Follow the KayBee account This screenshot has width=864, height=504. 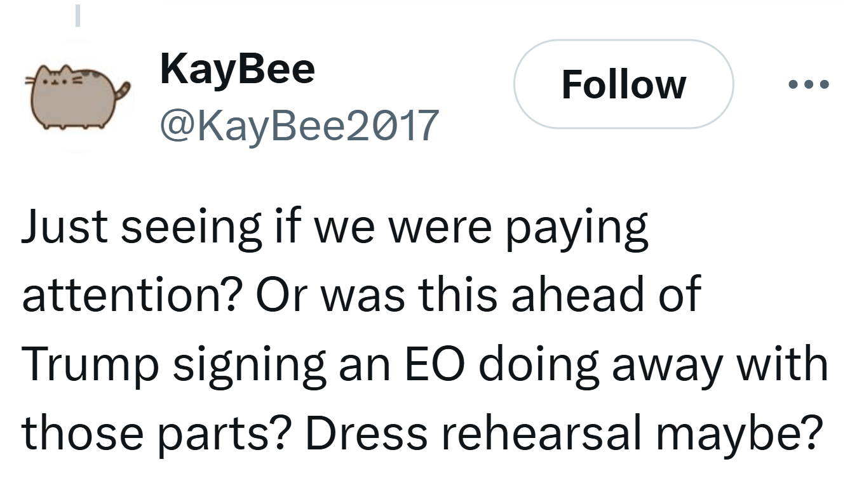click(623, 84)
